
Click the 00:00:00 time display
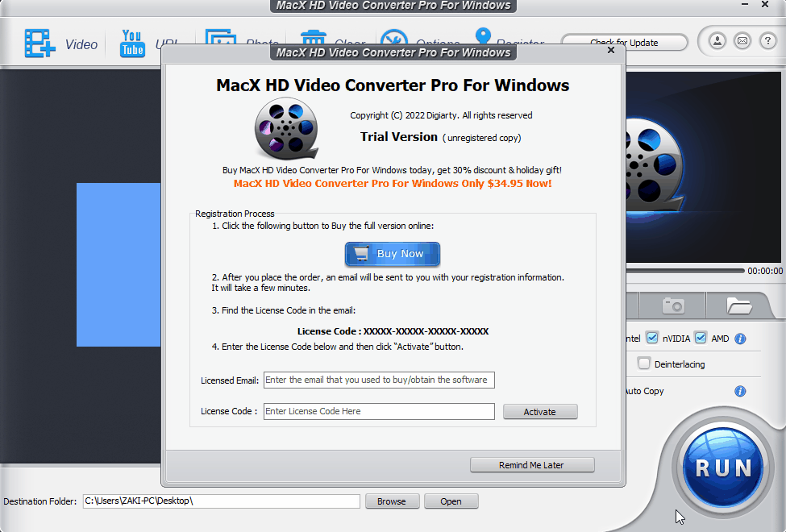coord(765,271)
